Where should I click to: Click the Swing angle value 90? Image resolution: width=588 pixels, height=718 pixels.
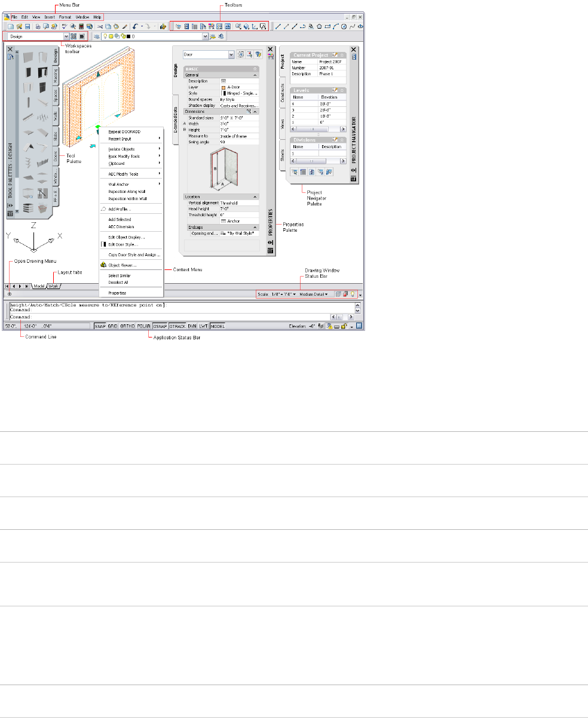[x=239, y=142]
